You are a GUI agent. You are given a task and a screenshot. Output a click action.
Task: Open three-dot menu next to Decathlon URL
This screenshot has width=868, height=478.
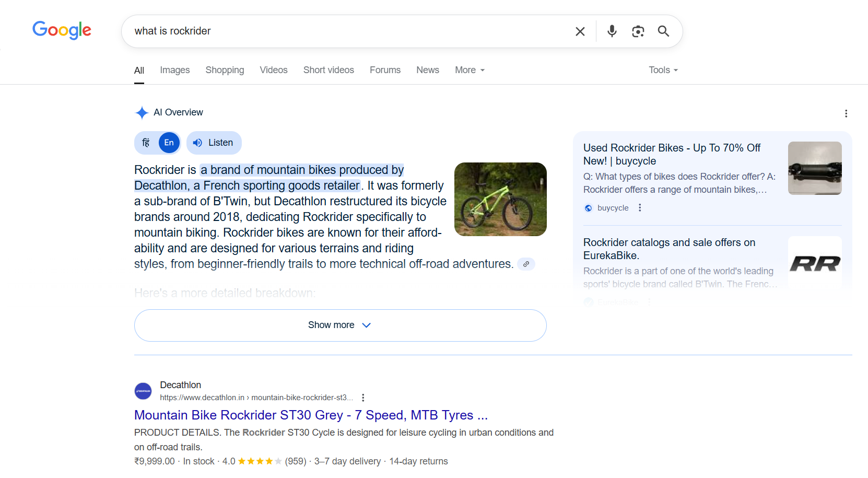click(363, 398)
